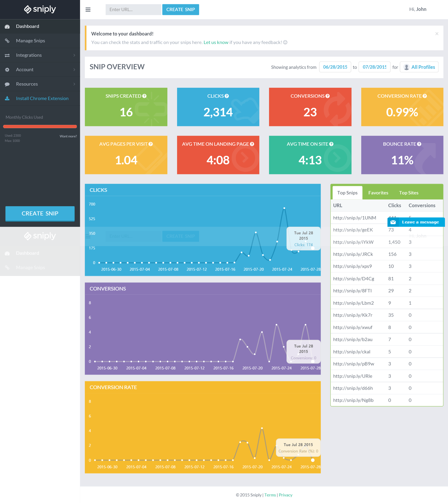
Task: Click the help icon beside Snips Created
Action: coord(144,96)
